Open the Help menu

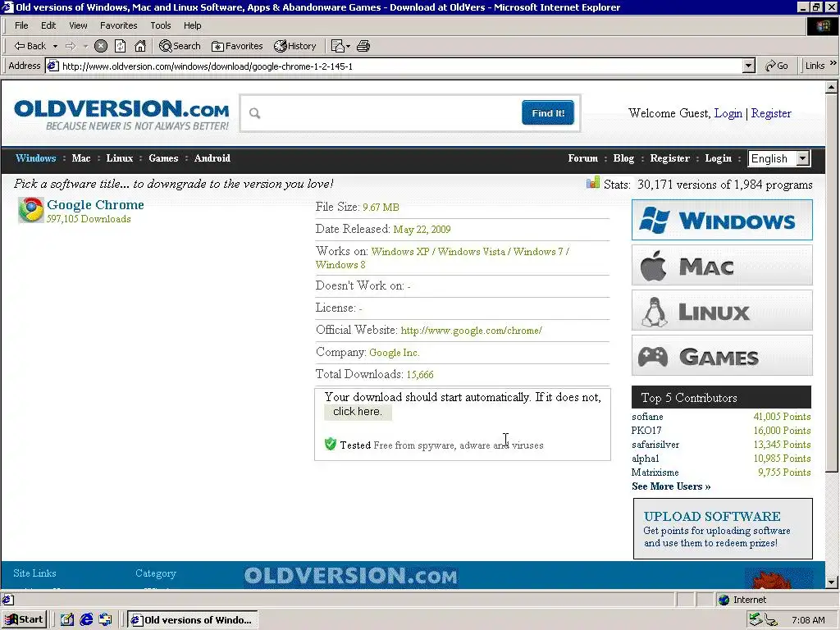[x=192, y=25]
